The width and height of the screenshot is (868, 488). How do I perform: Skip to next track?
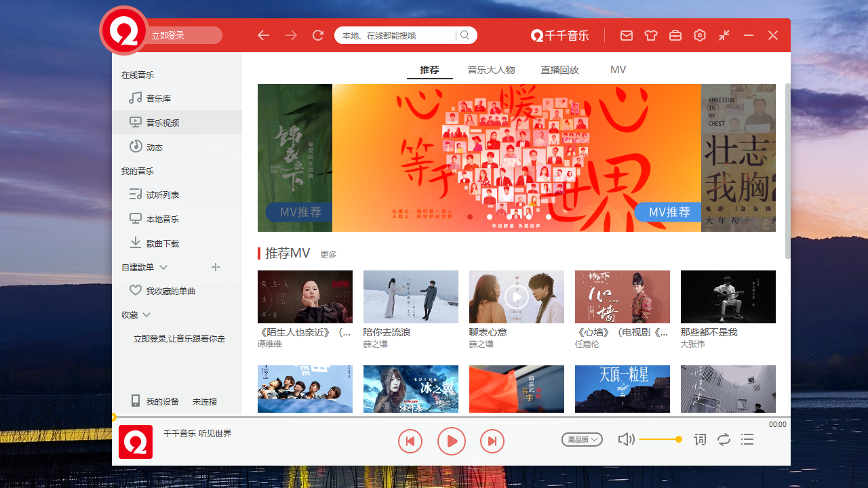click(x=492, y=442)
